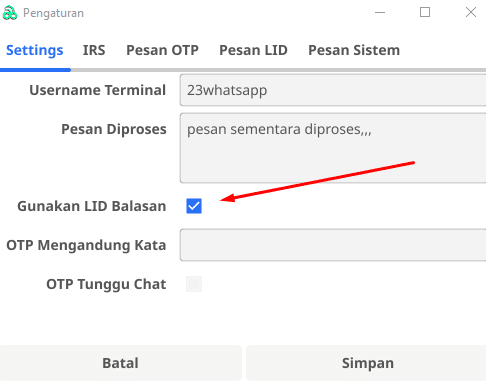Click the OTP Mengandung Kata label
Screen dimensions: 486x384
point(86,245)
